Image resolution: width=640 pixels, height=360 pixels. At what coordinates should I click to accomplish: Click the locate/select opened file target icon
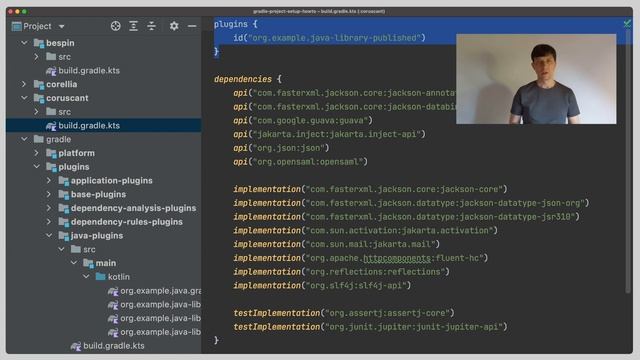116,26
